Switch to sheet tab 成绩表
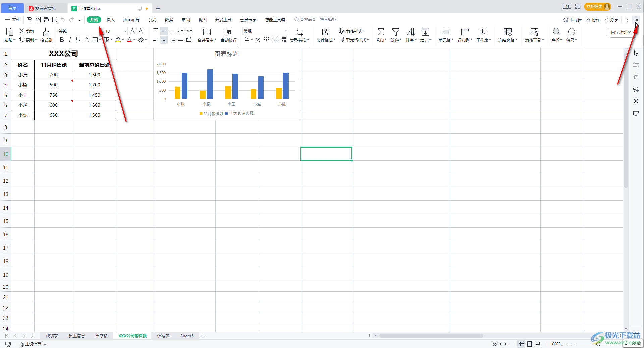 tap(52, 336)
